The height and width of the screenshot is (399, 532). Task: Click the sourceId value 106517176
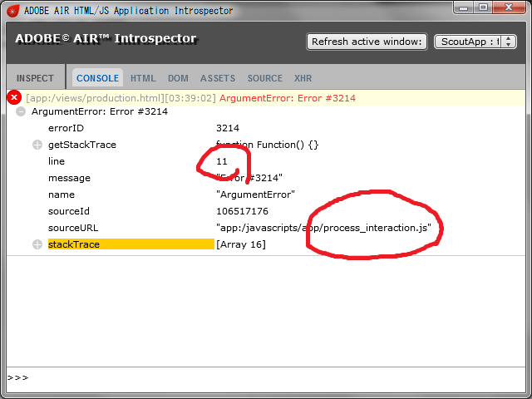point(242,211)
